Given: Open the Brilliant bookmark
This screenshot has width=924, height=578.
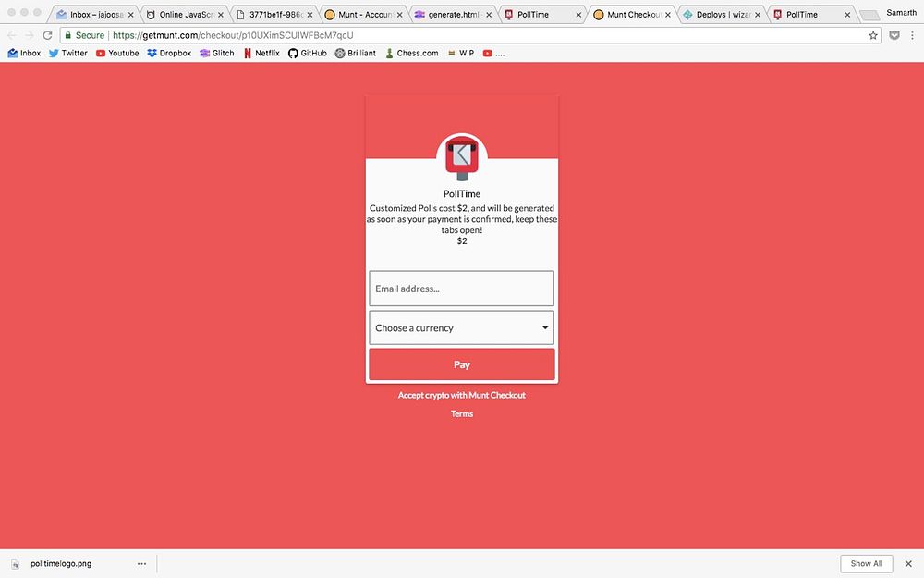Looking at the screenshot, I should pyautogui.click(x=356, y=53).
